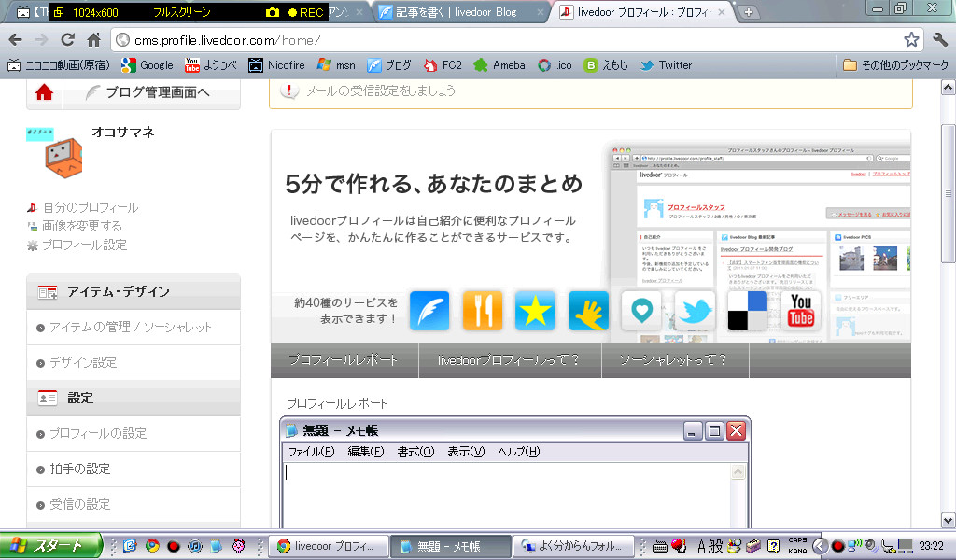The image size is (956, 560).
Task: Open Notepad 表示(V) menu
Action: coord(466,452)
